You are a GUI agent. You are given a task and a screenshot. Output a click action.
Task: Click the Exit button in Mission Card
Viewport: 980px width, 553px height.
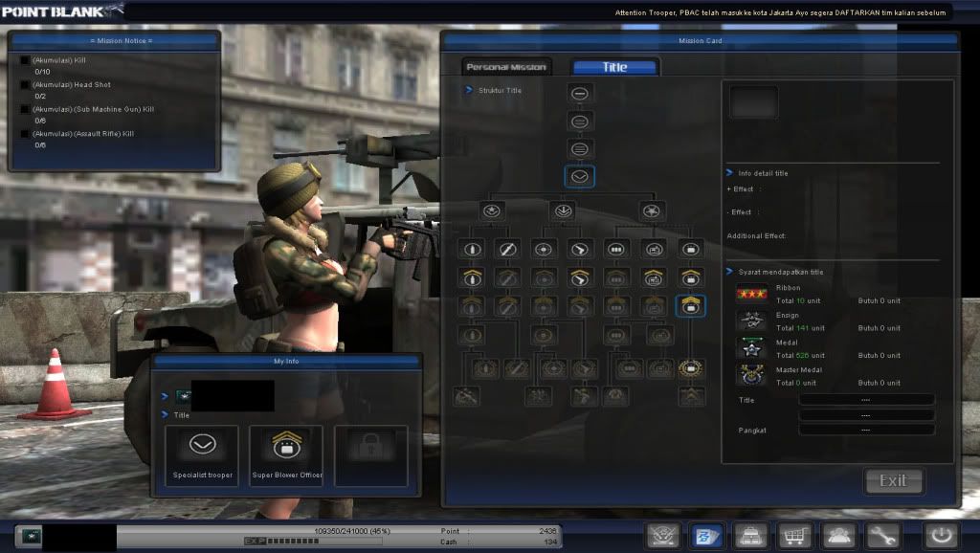893,480
